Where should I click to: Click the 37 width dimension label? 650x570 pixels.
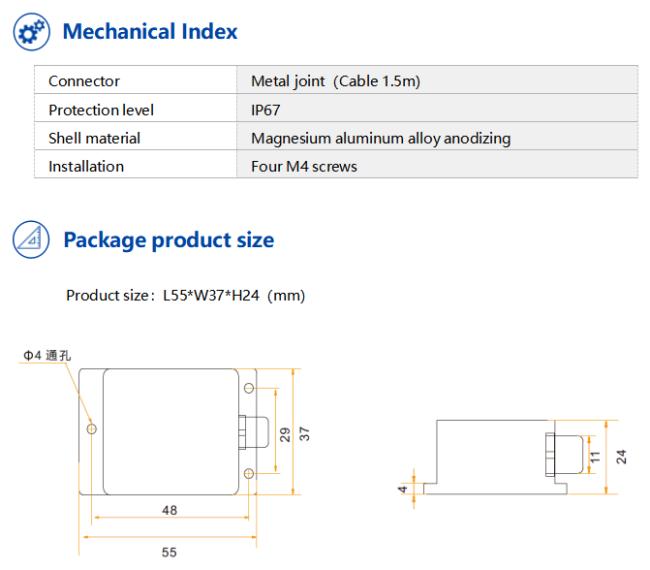click(x=304, y=434)
